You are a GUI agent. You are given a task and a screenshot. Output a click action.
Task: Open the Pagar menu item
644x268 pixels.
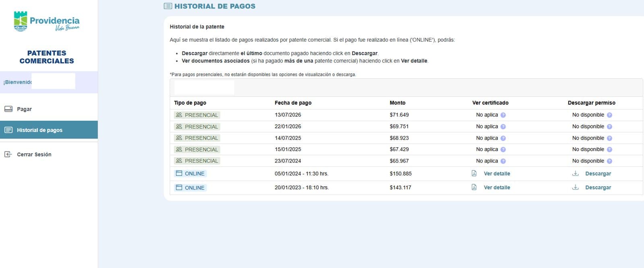pos(49,109)
